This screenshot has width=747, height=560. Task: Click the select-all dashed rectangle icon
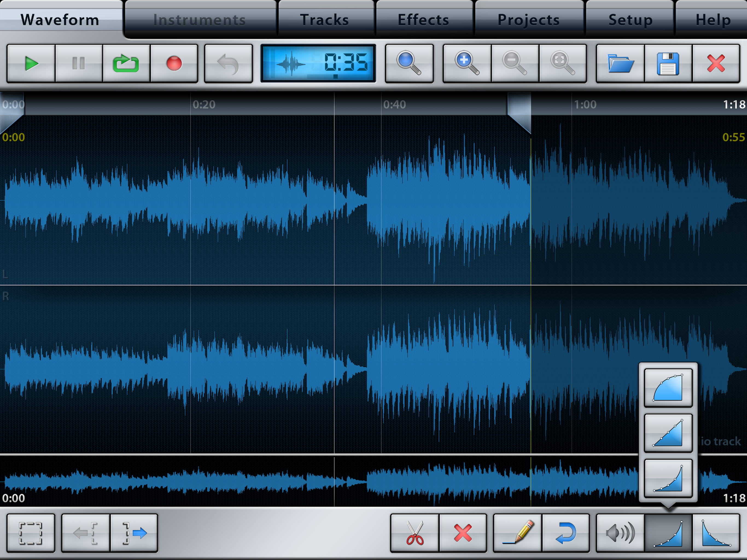(31, 533)
